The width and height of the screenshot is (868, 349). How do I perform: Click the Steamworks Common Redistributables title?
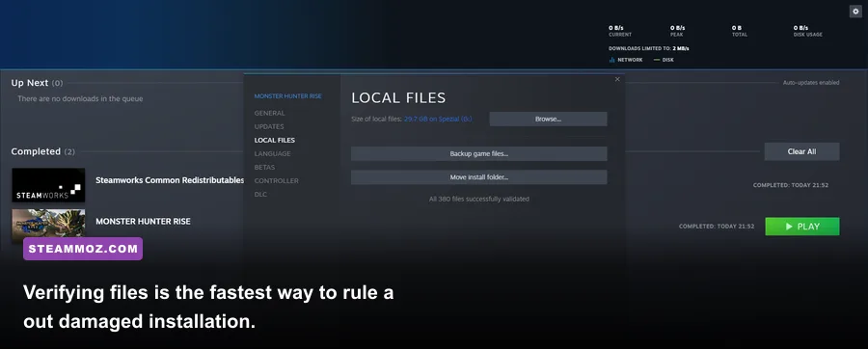point(170,180)
